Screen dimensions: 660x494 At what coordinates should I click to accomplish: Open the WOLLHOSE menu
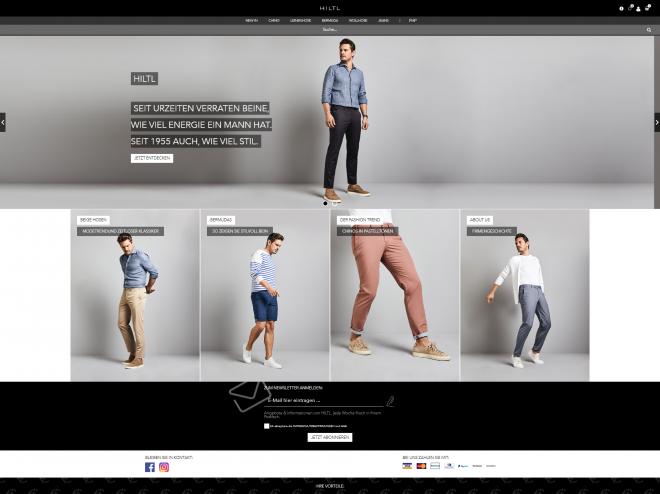click(358, 20)
